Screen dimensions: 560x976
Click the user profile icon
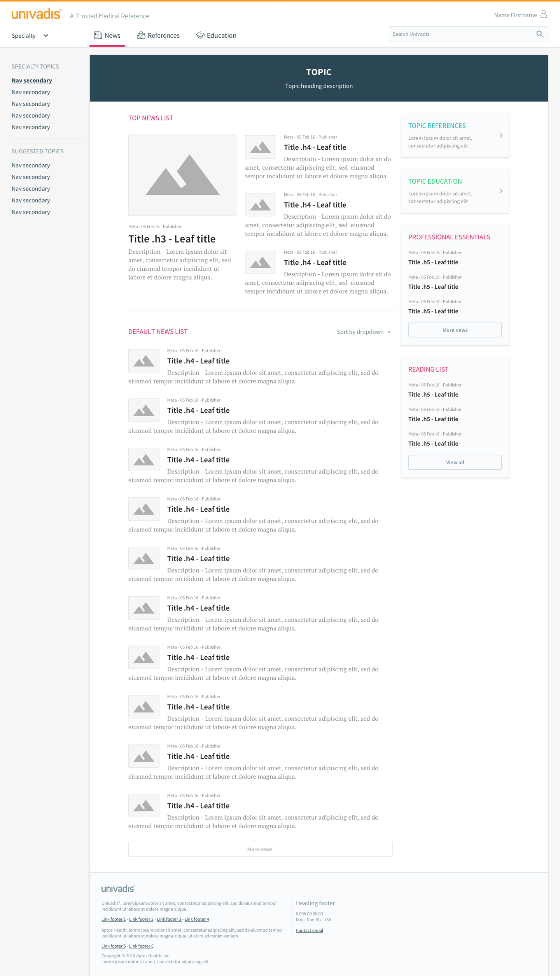543,14
